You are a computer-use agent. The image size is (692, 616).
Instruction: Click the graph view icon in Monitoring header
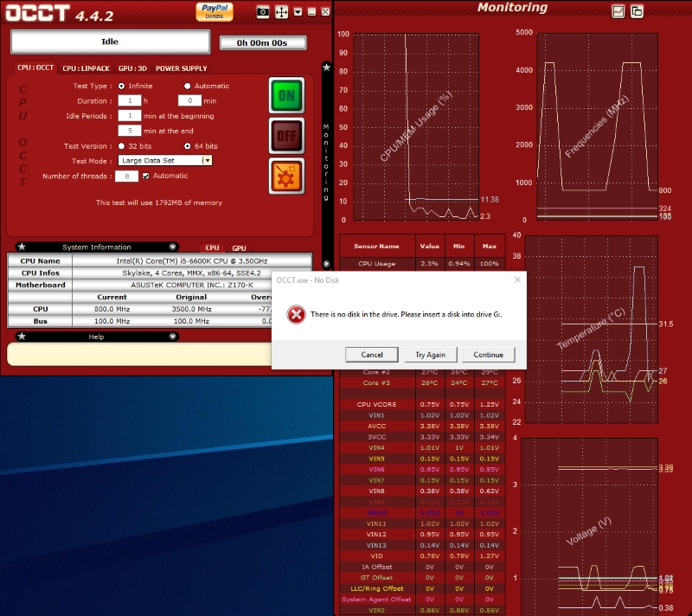618,11
